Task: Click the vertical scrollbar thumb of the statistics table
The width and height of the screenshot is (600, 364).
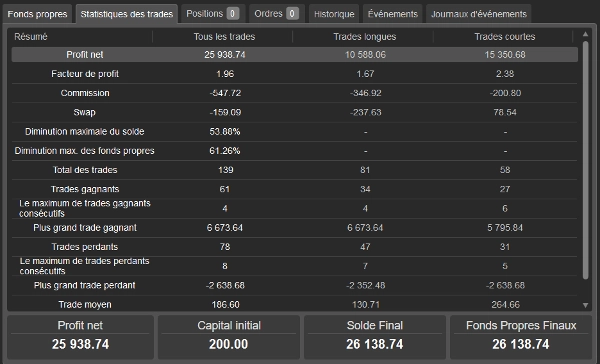Action: coord(585,160)
